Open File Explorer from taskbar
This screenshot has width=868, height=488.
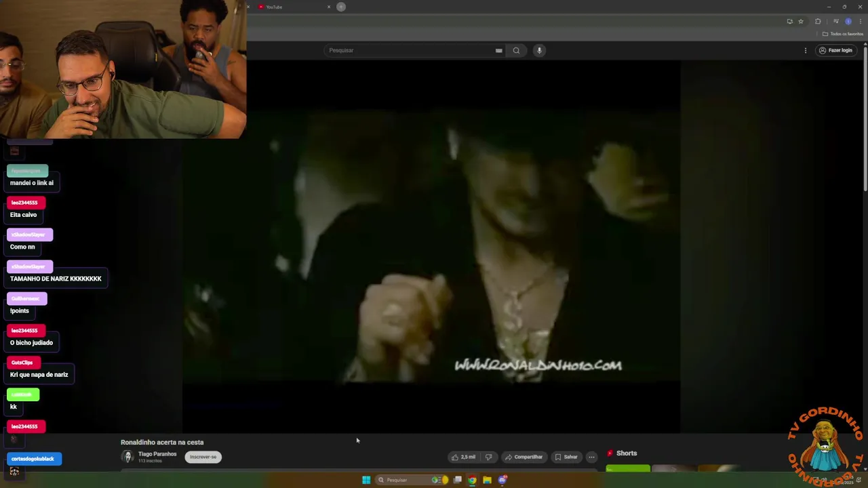click(x=487, y=480)
